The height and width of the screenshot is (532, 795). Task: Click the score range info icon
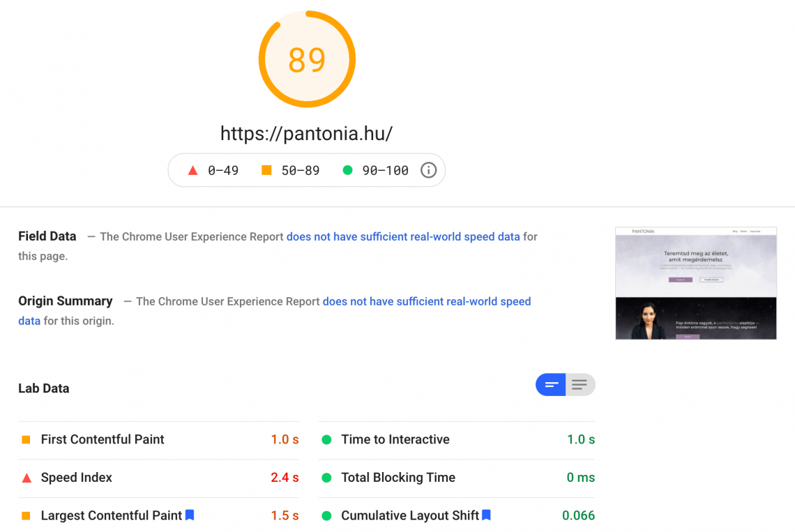[428, 170]
